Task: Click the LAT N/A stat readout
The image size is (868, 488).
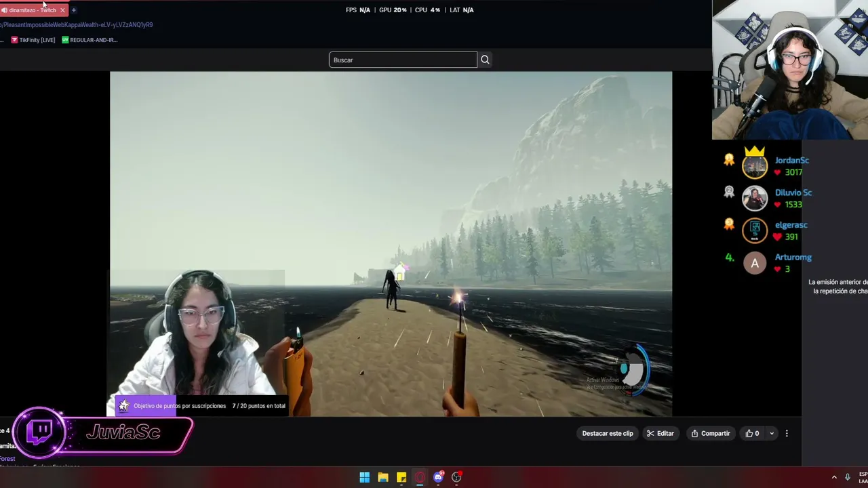Action: (462, 10)
